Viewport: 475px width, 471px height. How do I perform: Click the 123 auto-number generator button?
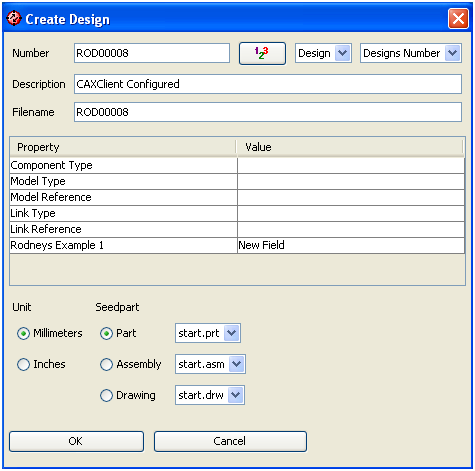click(x=262, y=53)
